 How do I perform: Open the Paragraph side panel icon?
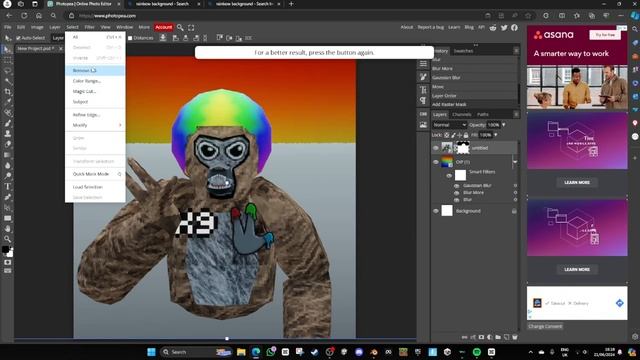point(423,100)
